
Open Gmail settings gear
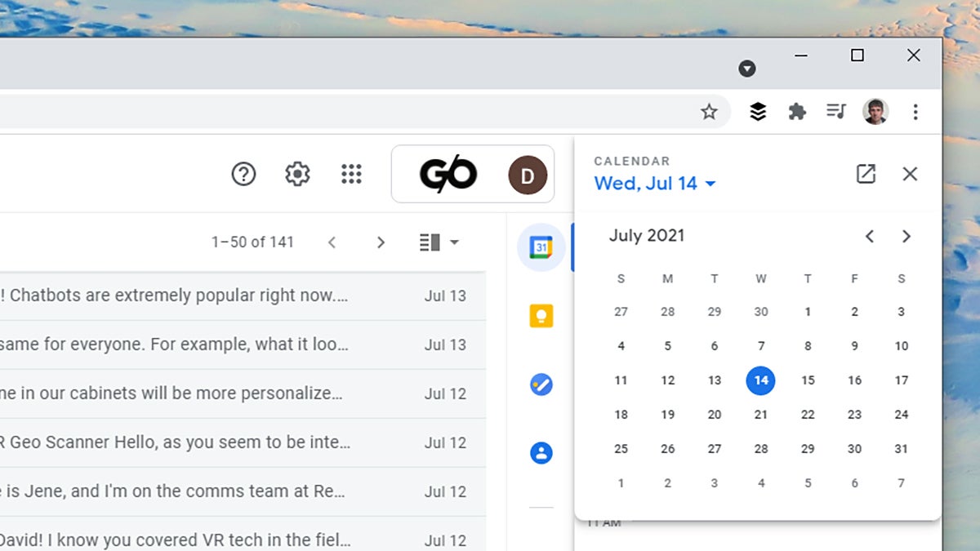[x=297, y=174]
